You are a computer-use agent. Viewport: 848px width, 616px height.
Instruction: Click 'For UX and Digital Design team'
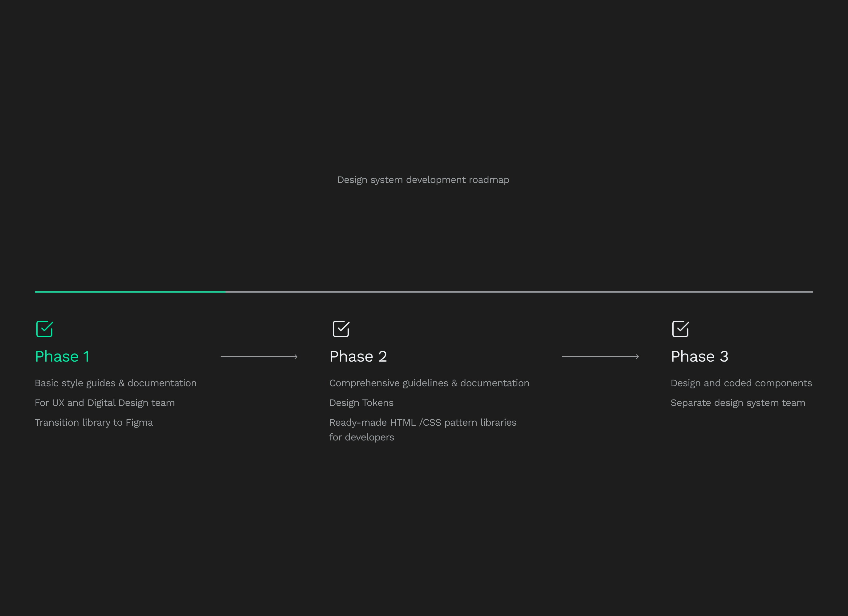105,403
